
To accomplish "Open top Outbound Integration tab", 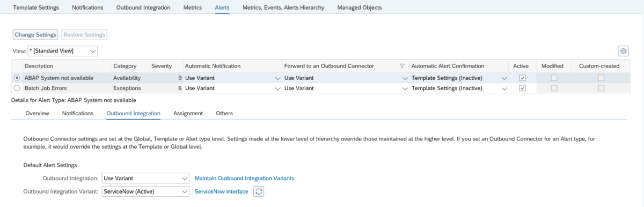I will (x=143, y=8).
